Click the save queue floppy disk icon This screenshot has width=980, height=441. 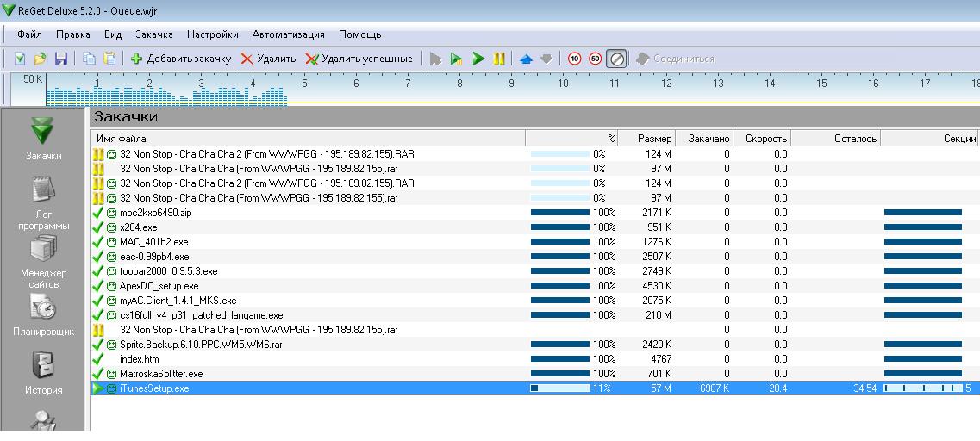[60, 59]
